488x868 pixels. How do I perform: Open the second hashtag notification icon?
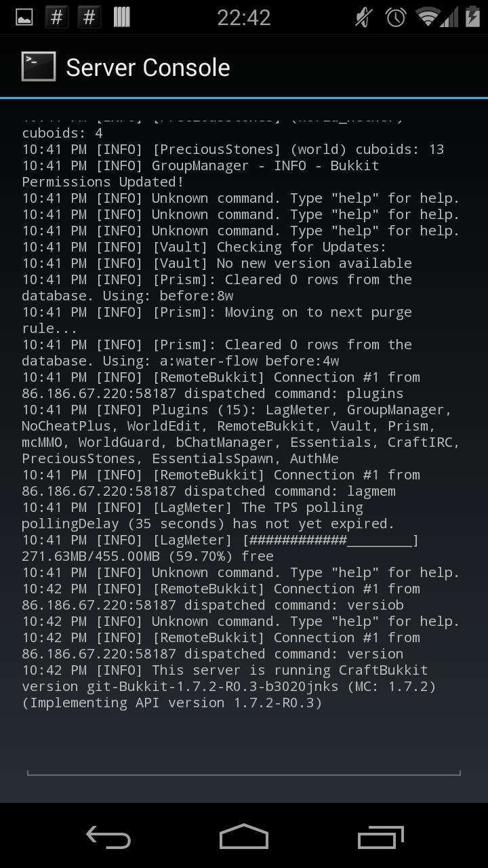[88, 16]
